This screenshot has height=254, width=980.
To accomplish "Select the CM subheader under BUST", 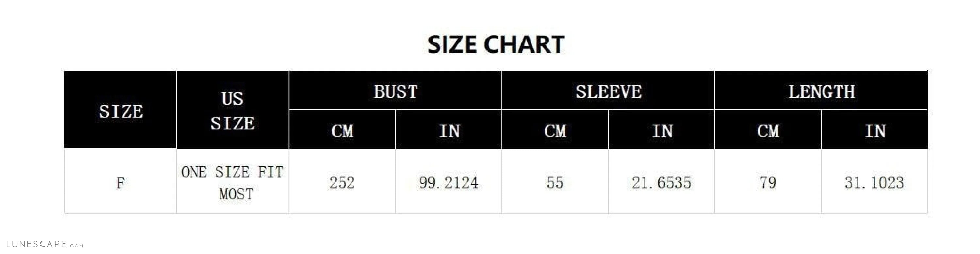I will 342,129.
